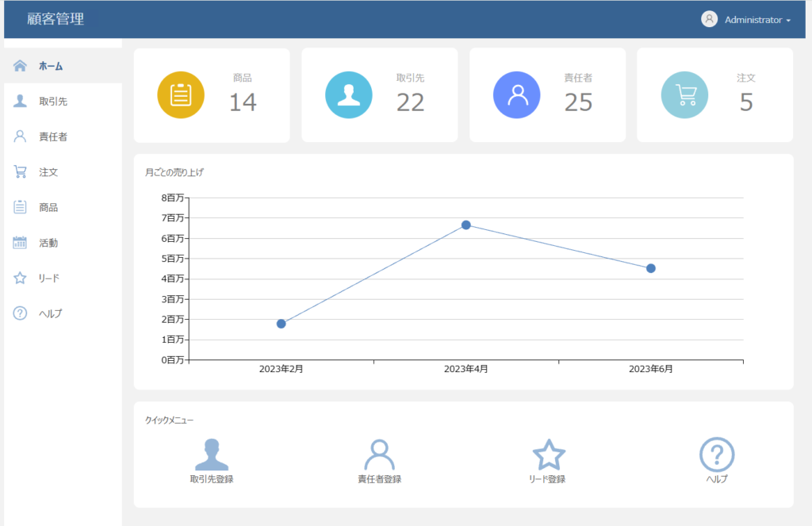This screenshot has width=812, height=526.
Task: Open the 取引先登録 quick menu icon
Action: pos(211,455)
